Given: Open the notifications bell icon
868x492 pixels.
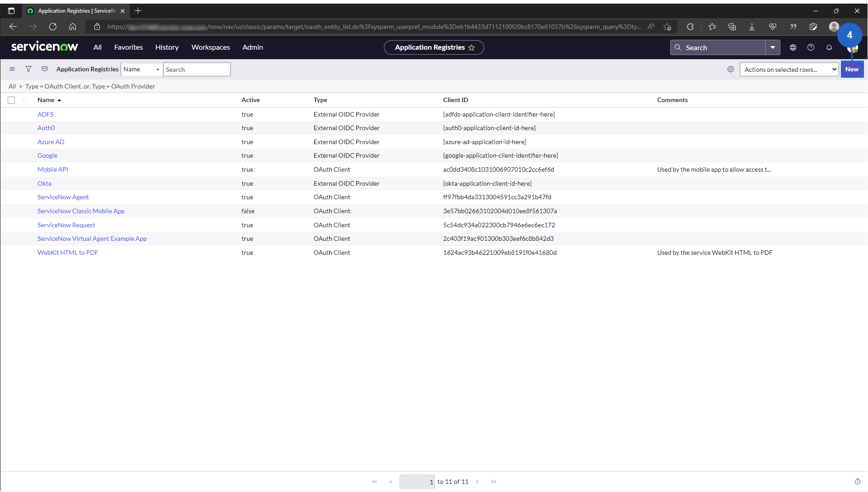Looking at the screenshot, I should click(x=829, y=47).
